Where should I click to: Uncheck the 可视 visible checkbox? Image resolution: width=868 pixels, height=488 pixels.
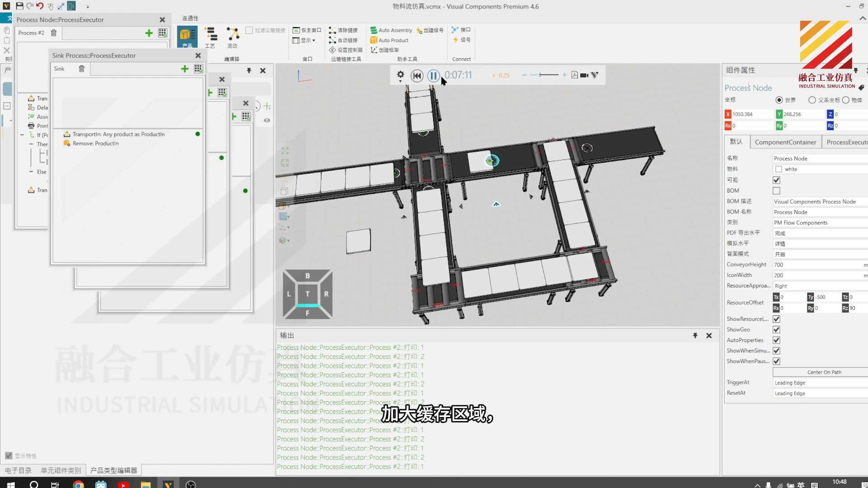(x=776, y=180)
